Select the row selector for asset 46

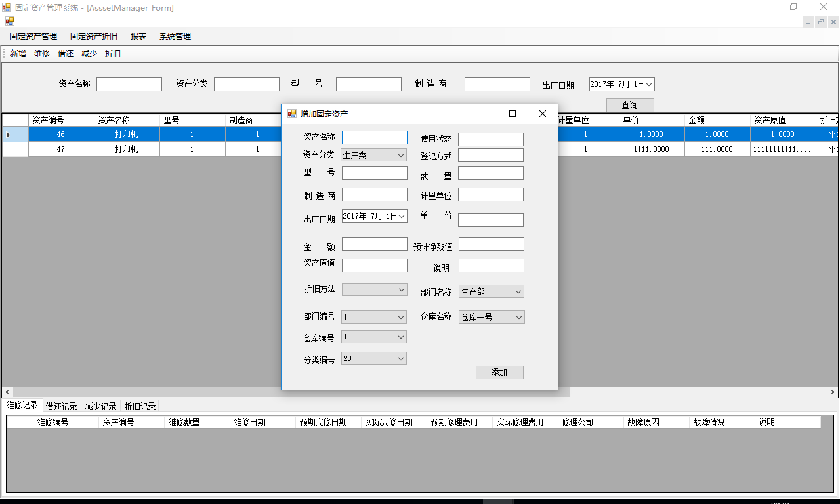(x=15, y=134)
